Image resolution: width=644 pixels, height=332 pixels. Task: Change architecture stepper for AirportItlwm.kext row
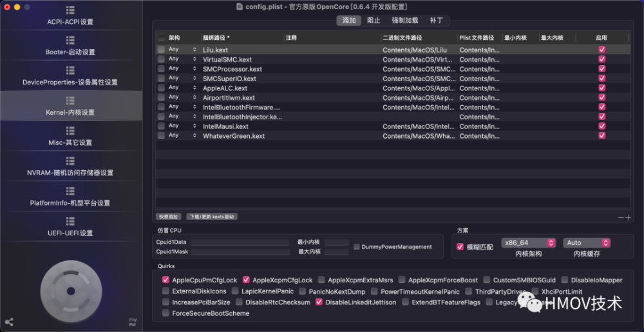click(x=194, y=97)
